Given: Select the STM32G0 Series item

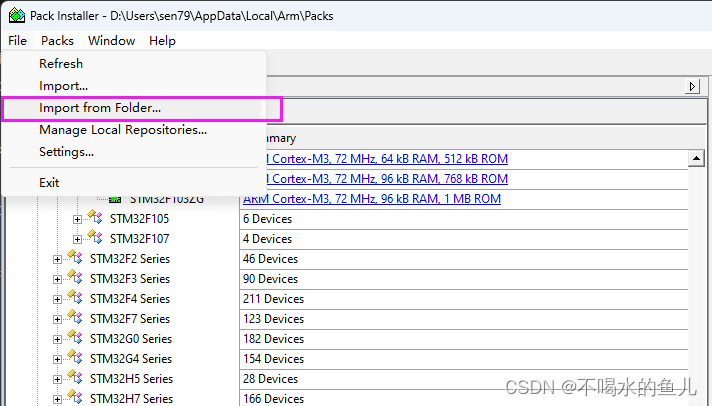Looking at the screenshot, I should [x=131, y=339].
